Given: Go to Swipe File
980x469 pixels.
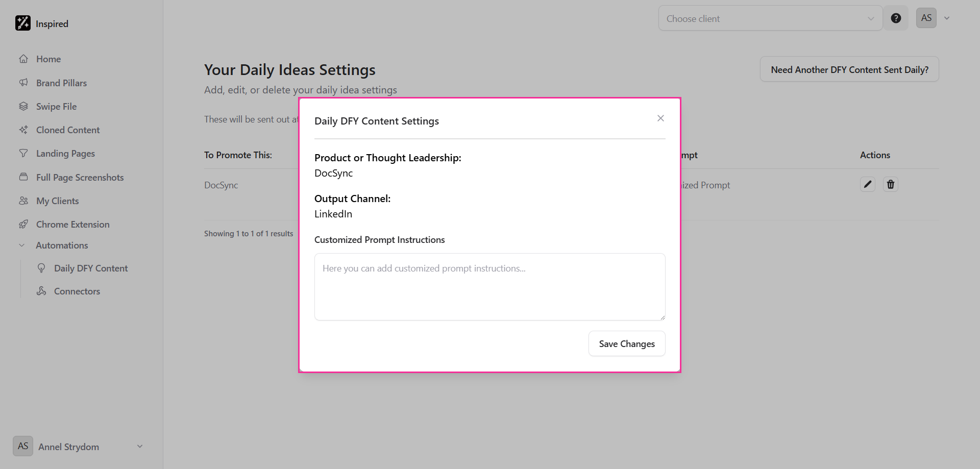Looking at the screenshot, I should tap(56, 106).
